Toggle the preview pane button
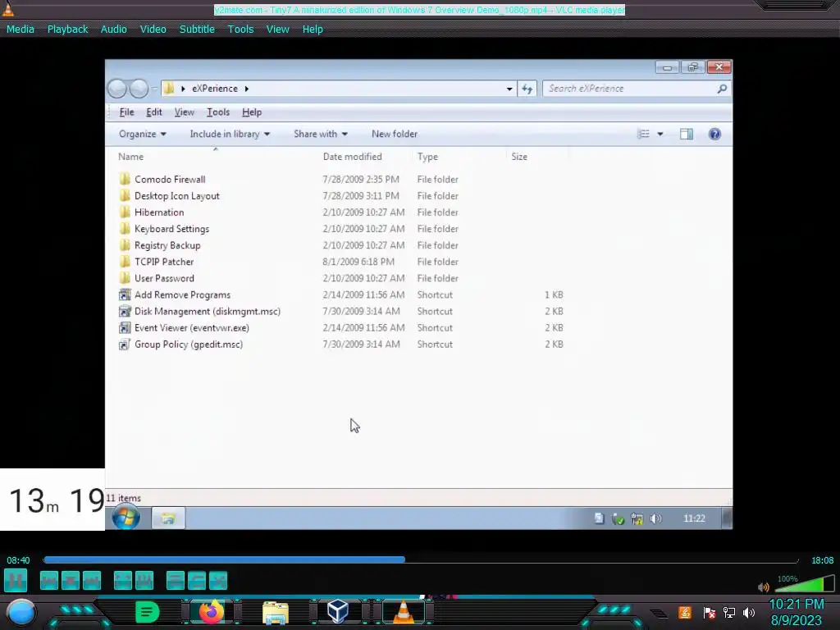Viewport: 840px width, 630px height. [x=687, y=134]
